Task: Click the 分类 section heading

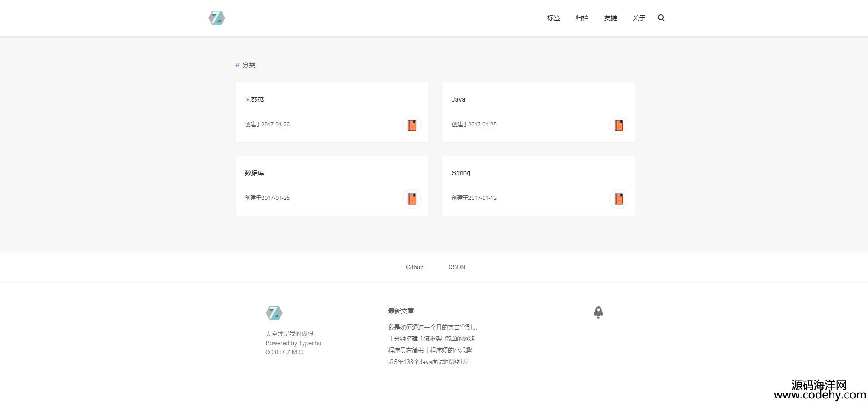Action: pyautogui.click(x=249, y=65)
